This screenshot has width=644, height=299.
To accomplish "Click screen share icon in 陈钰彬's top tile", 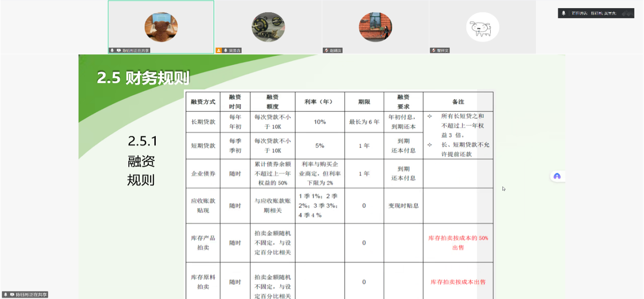I will click(x=118, y=51).
